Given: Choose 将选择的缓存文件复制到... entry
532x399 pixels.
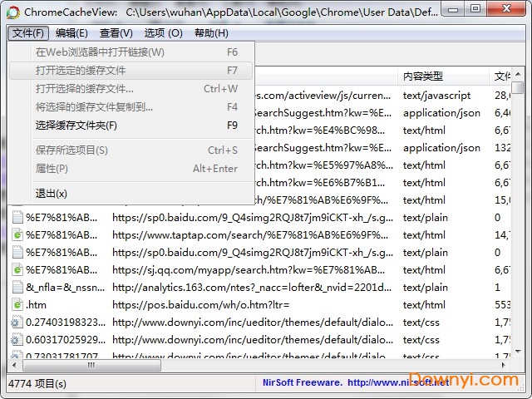Looking at the screenshot, I should pos(131,107).
